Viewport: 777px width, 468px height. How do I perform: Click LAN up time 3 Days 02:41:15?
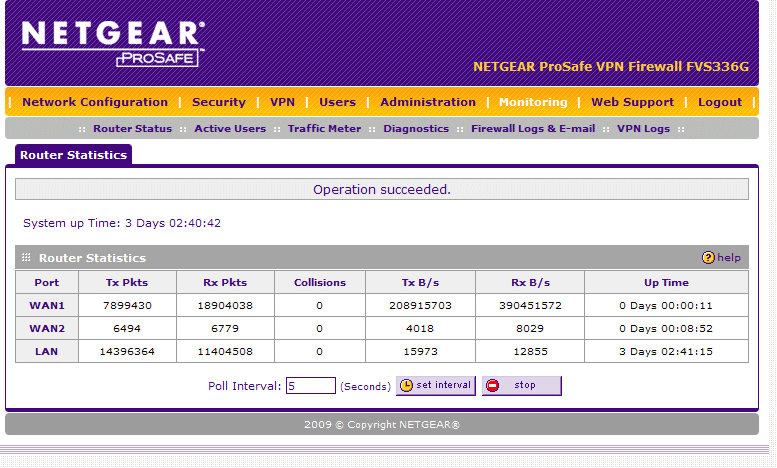pos(666,351)
